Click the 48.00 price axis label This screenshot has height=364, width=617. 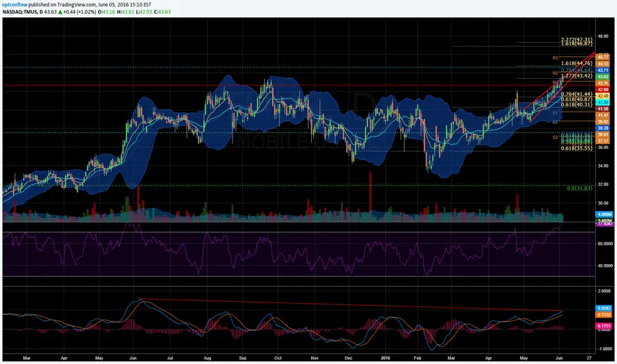pos(603,36)
